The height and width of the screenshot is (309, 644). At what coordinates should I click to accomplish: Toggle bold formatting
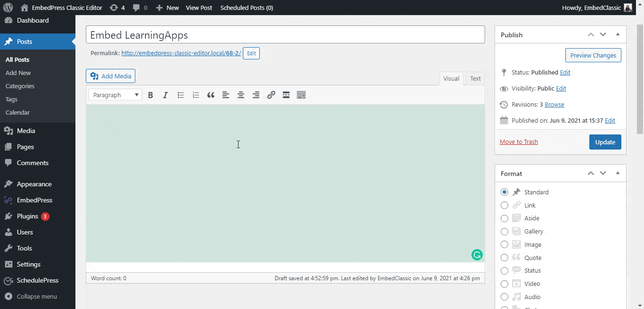[150, 95]
